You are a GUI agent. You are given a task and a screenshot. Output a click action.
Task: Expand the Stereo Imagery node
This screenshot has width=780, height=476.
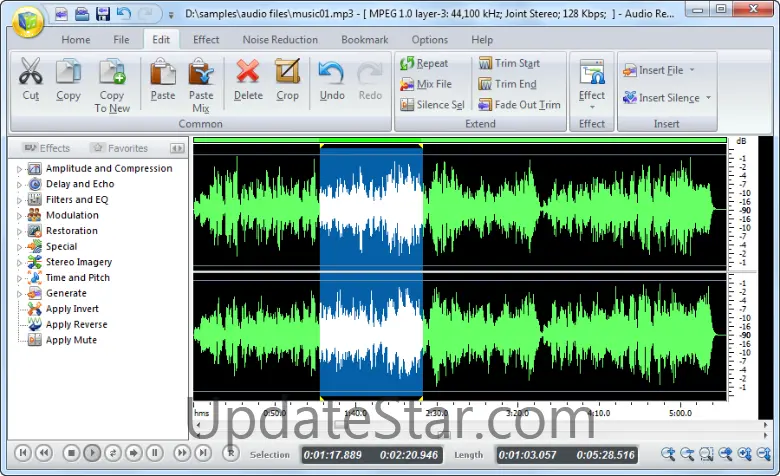(19, 263)
